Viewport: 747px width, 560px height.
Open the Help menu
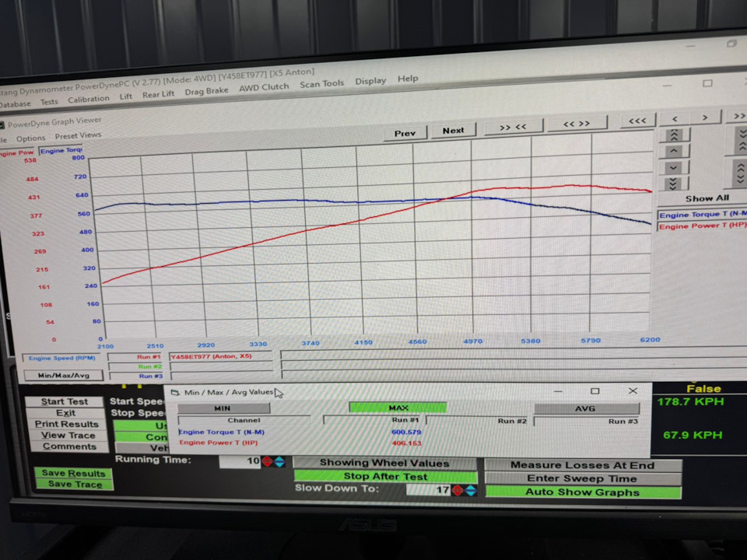[407, 79]
